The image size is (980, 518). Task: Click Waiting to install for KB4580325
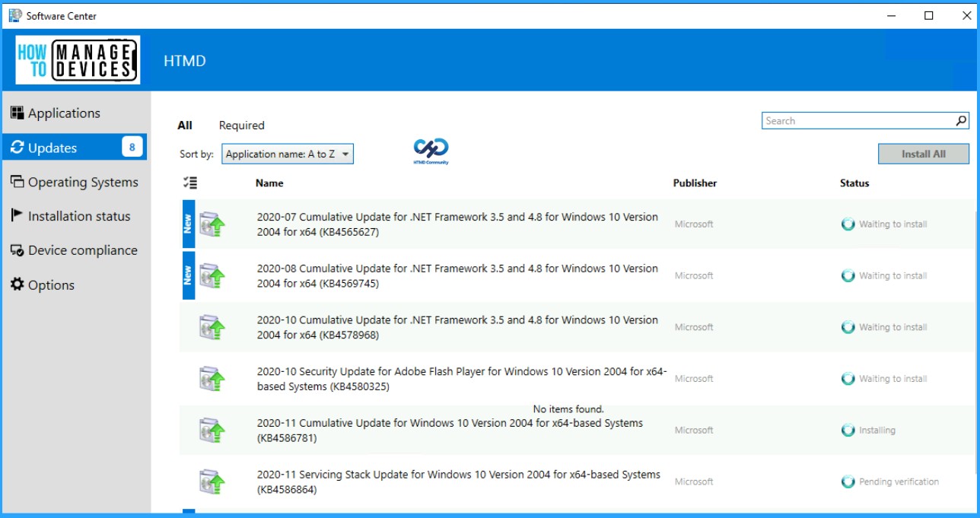[x=893, y=379]
